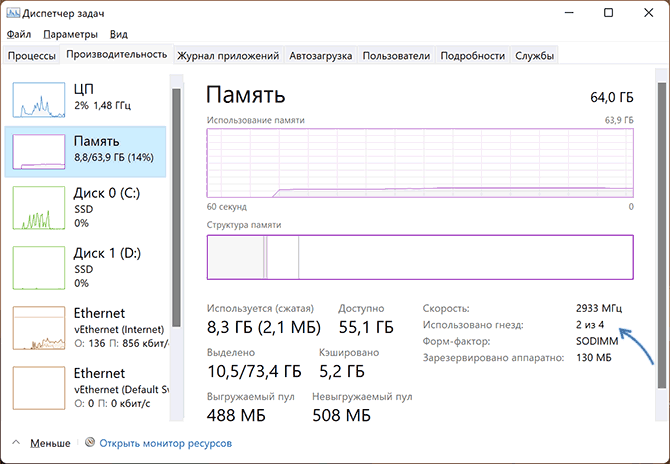The image size is (670, 464).
Task: Click the Открыть монитор ресурсов link
Action: click(x=166, y=442)
